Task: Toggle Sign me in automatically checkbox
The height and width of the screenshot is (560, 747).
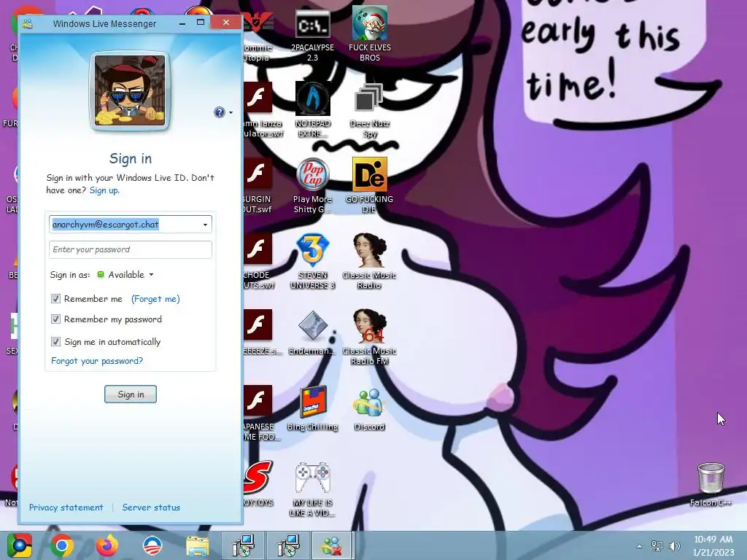Action: (x=55, y=341)
